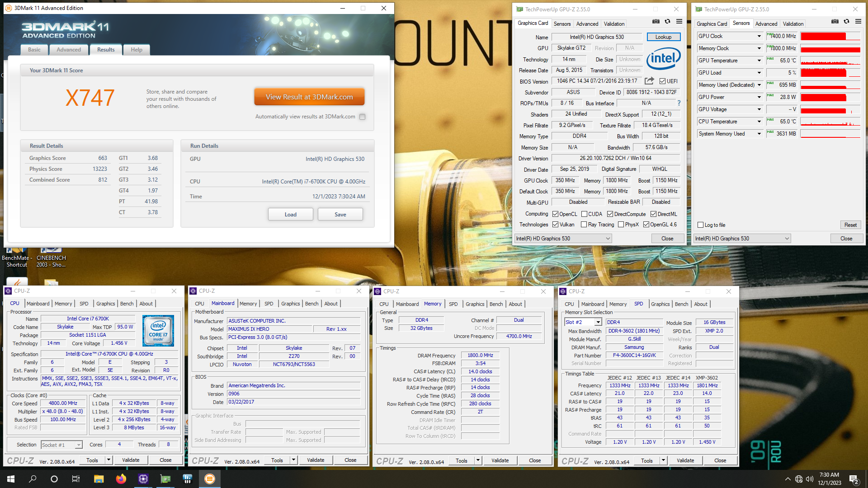Screen dimensions: 868x488
Task: Switch to the Basic tab in 3DMark 11
Action: click(34, 50)
